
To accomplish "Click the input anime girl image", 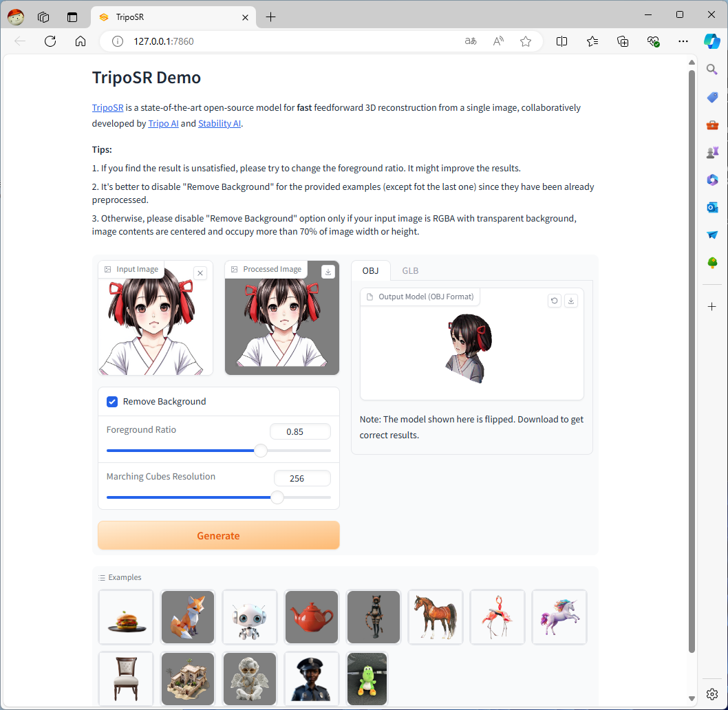I will pyautogui.click(x=156, y=318).
